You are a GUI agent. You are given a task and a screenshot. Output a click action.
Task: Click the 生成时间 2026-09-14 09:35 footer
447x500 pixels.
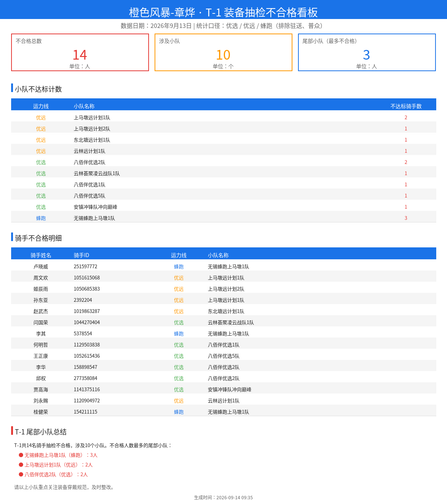[223, 497]
